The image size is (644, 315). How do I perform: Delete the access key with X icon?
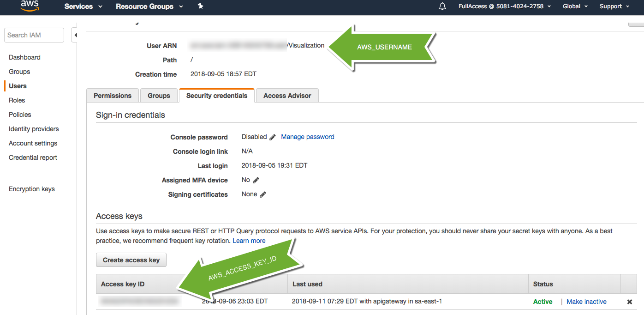point(629,302)
